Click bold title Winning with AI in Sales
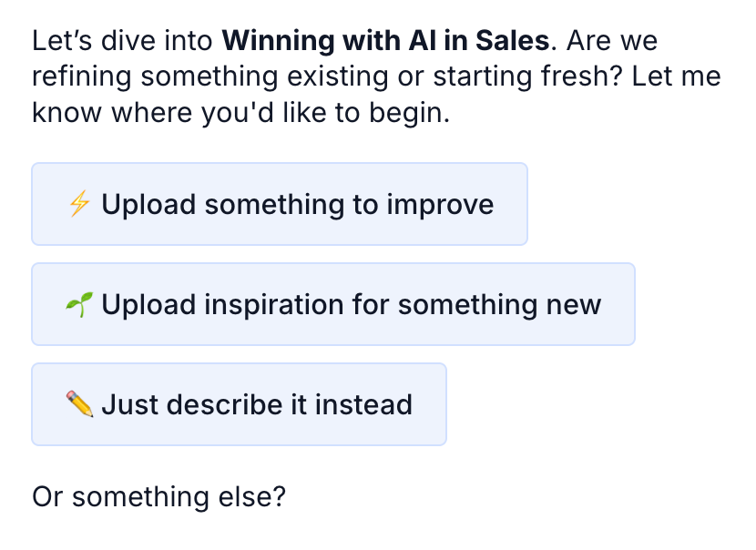 (385, 40)
